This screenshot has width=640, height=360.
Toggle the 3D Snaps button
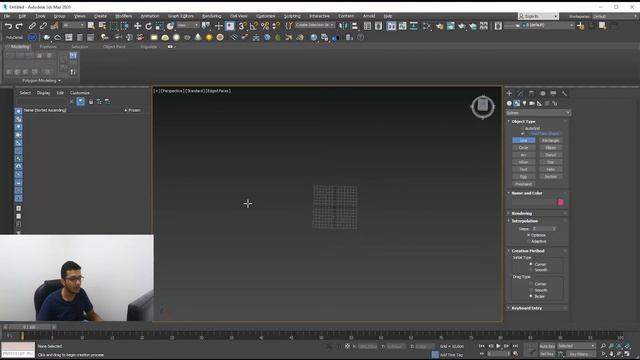coord(242,26)
